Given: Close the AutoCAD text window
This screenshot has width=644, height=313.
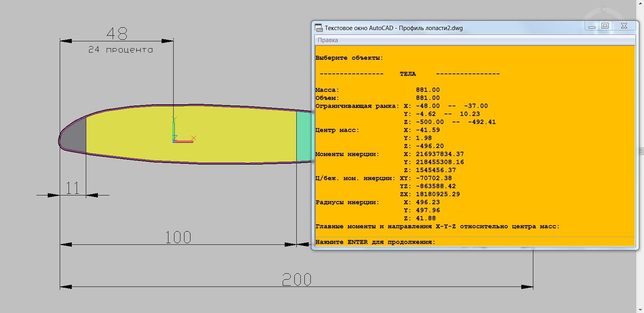Looking at the screenshot, I should [x=624, y=26].
